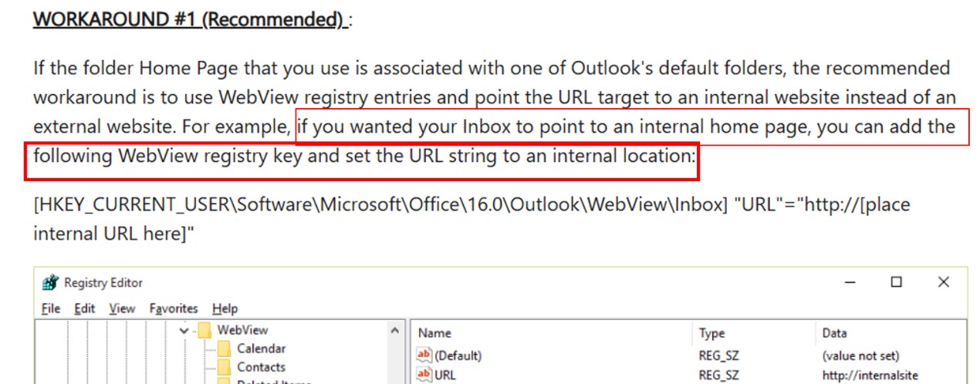Click the Data column header
Viewport: 980px width, 384px height.
pyautogui.click(x=834, y=333)
